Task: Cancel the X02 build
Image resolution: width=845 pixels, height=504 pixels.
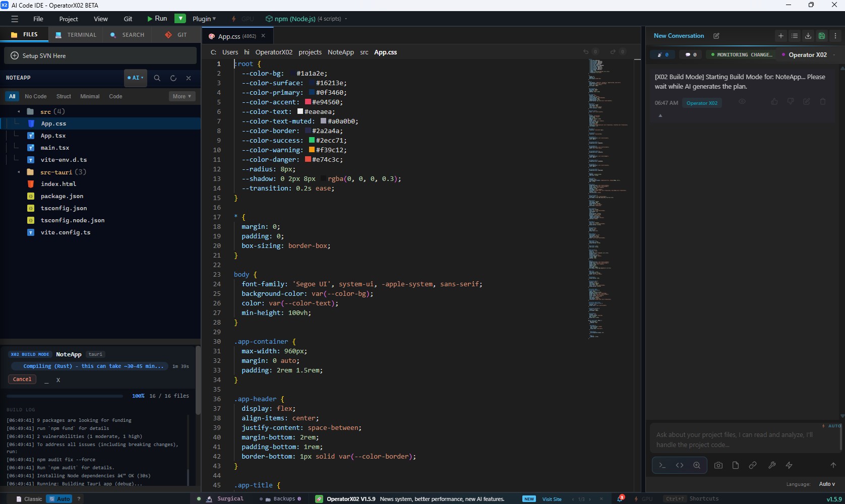Action: coord(22,379)
